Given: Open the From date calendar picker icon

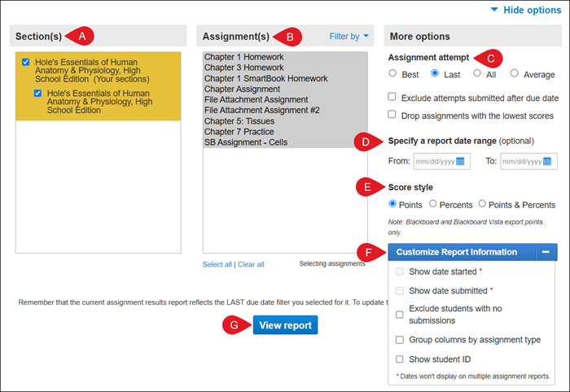Looking at the screenshot, I should [x=461, y=162].
